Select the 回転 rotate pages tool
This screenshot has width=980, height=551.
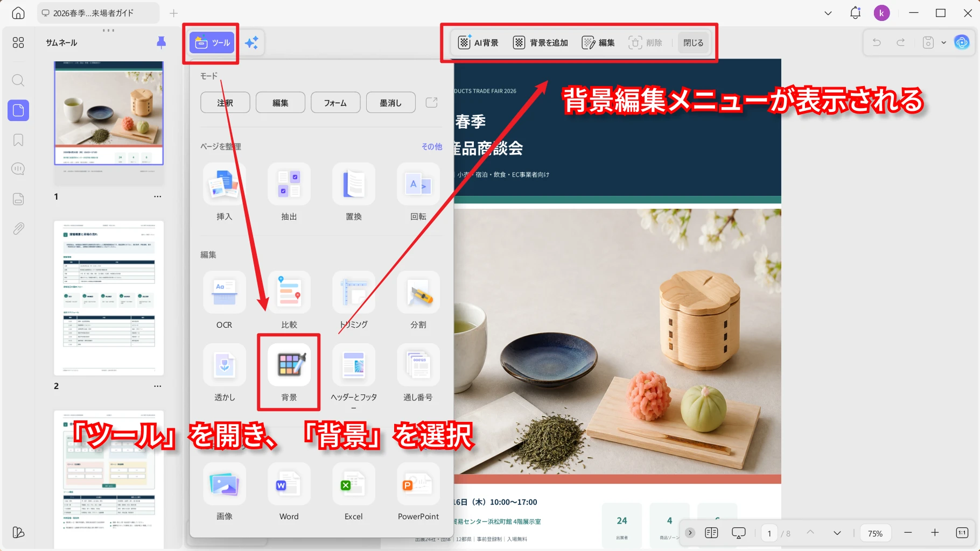click(418, 192)
